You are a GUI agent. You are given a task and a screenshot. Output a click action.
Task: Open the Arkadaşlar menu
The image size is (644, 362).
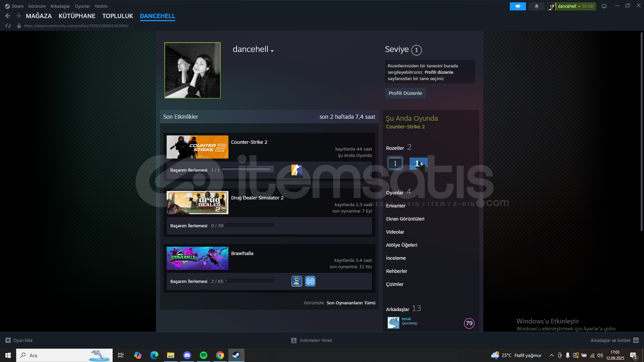(x=60, y=6)
